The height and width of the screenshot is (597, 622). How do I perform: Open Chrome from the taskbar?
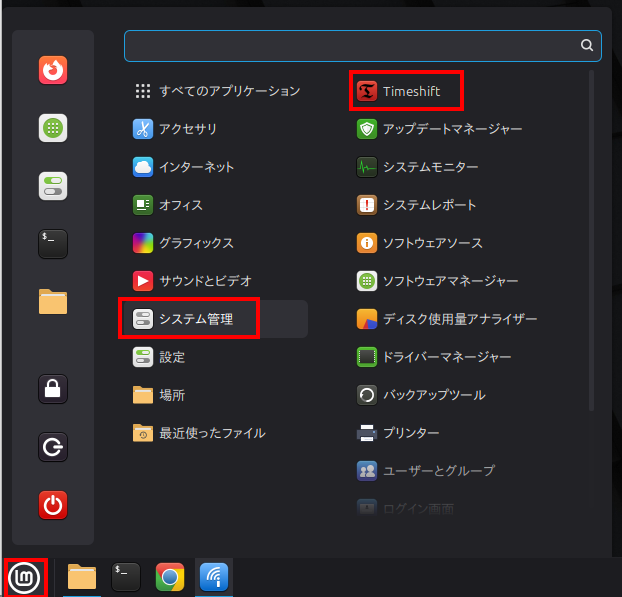(170, 577)
